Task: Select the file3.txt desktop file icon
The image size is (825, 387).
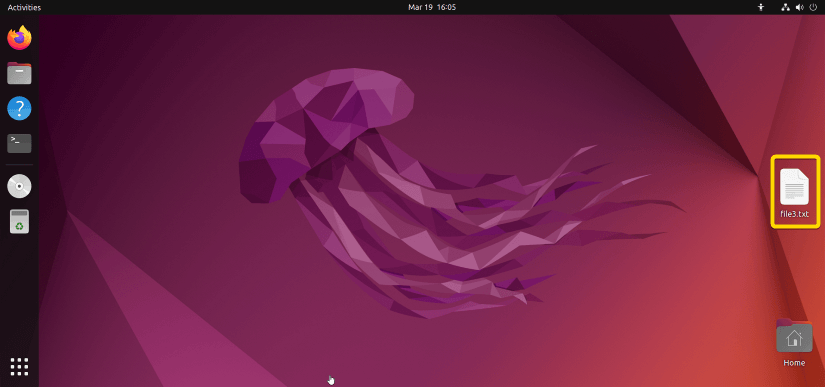Action: point(794,187)
